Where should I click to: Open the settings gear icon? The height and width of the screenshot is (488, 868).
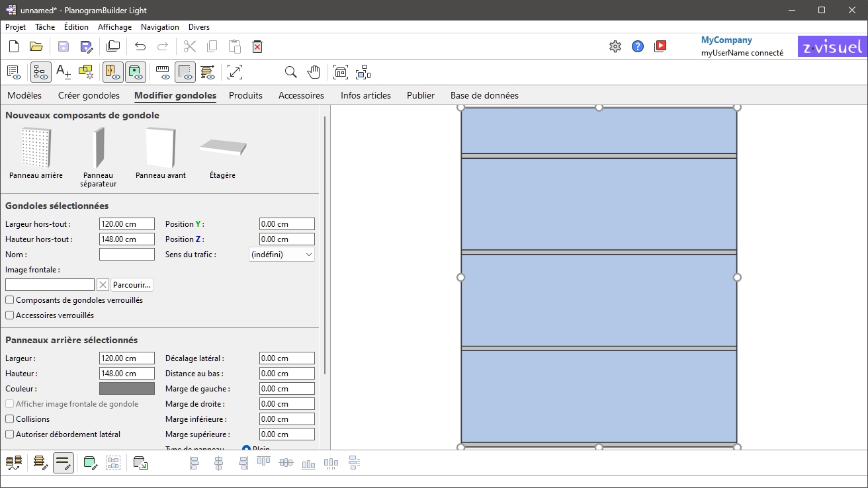click(615, 46)
